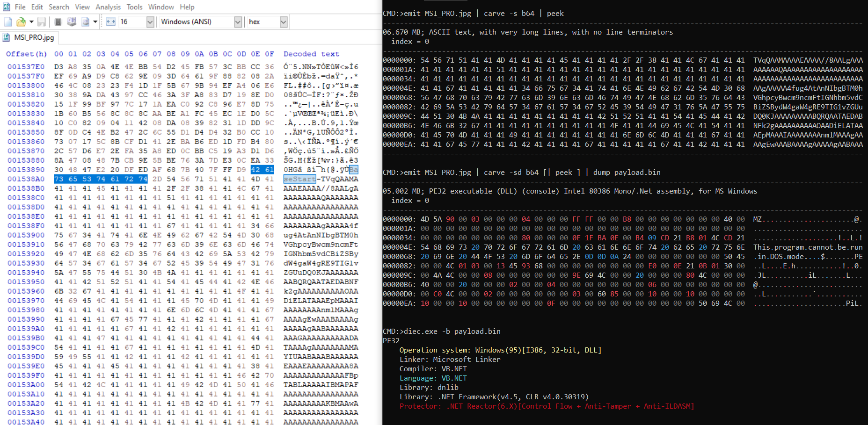Click 'Linker: Microsoft Linker' line

click(450, 360)
